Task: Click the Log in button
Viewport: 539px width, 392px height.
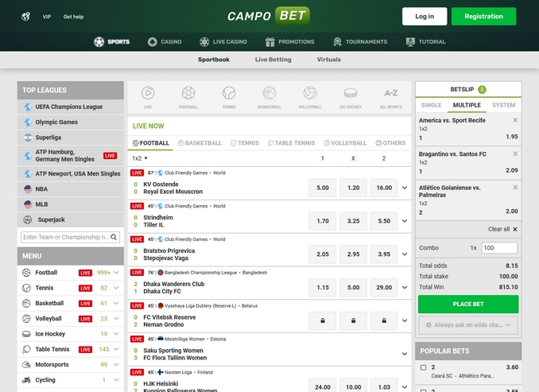Action: tap(425, 17)
